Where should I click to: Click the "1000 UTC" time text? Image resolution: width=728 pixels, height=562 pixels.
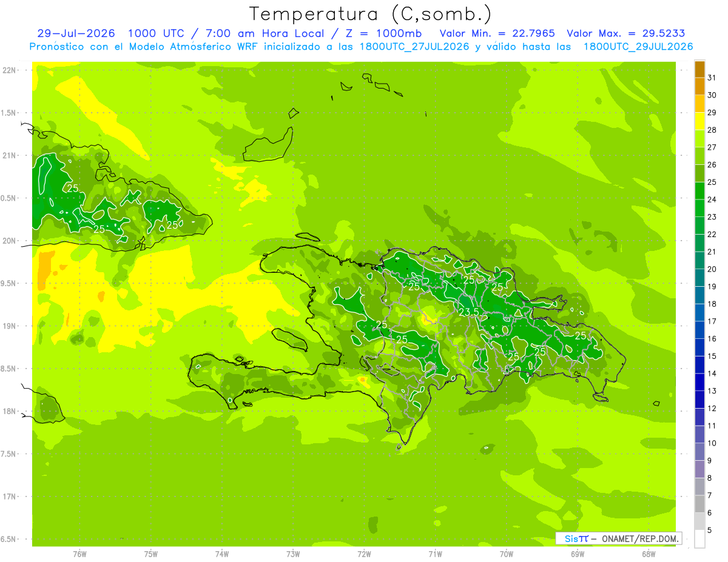pos(158,33)
